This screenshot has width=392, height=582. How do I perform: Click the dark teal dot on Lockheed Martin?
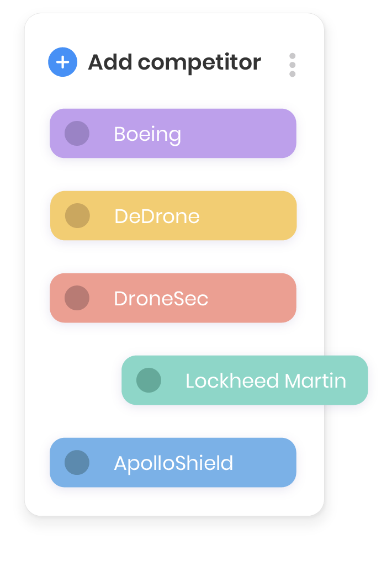point(149,380)
